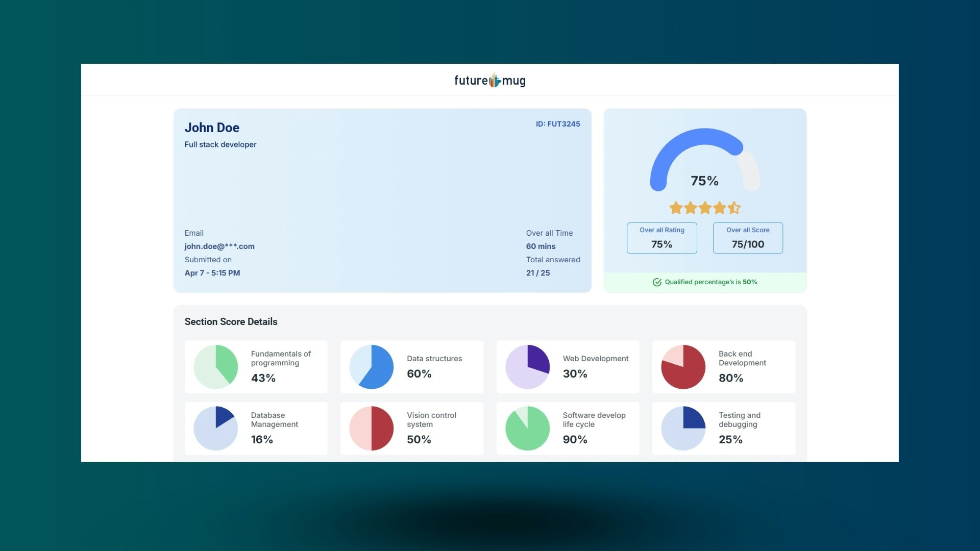
Task: Click the futuremug logo at the top
Action: click(489, 80)
